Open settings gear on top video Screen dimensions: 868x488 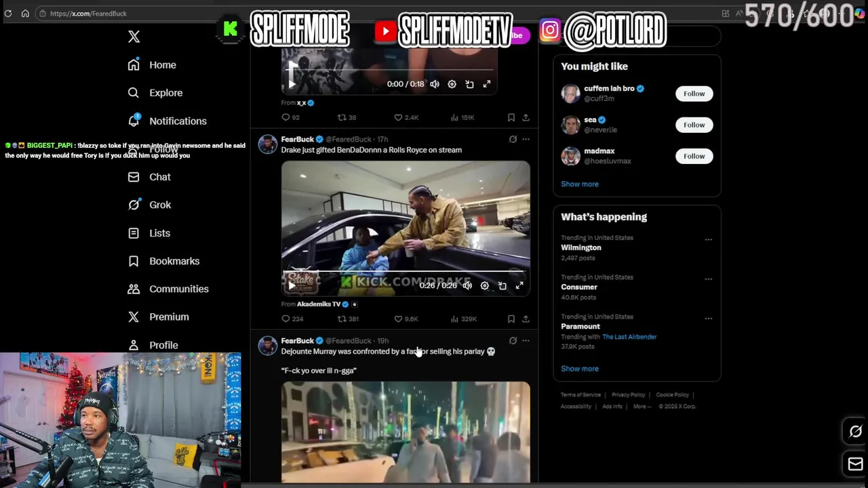click(x=452, y=84)
